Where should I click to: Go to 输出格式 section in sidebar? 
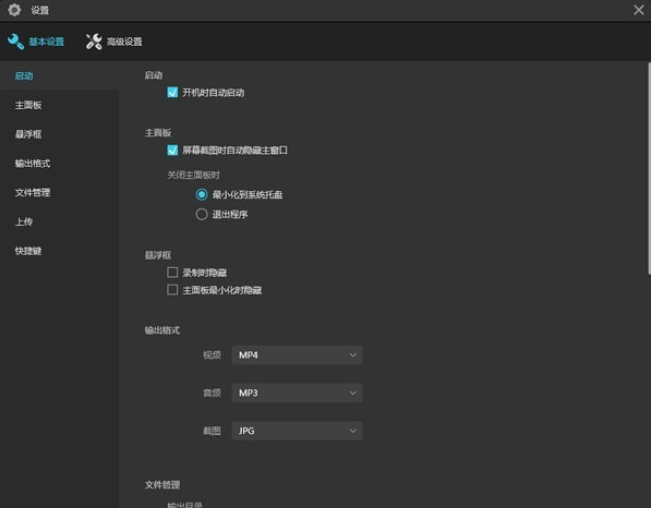click(x=32, y=163)
